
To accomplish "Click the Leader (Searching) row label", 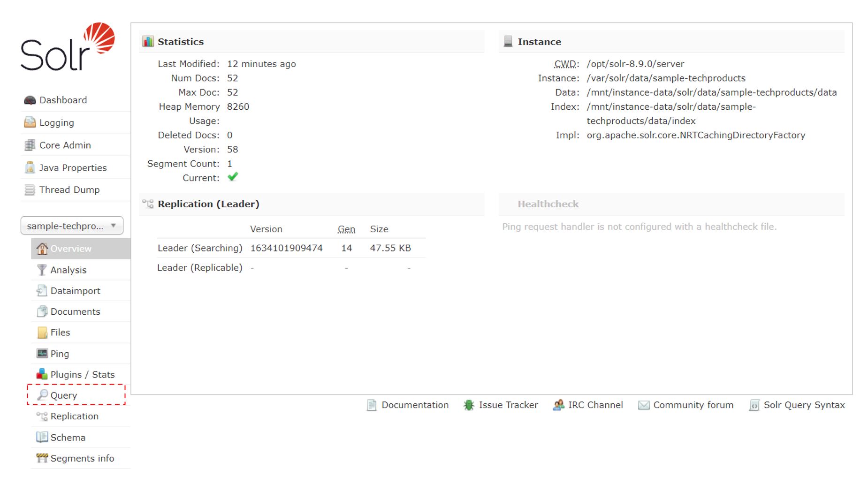I will point(200,248).
